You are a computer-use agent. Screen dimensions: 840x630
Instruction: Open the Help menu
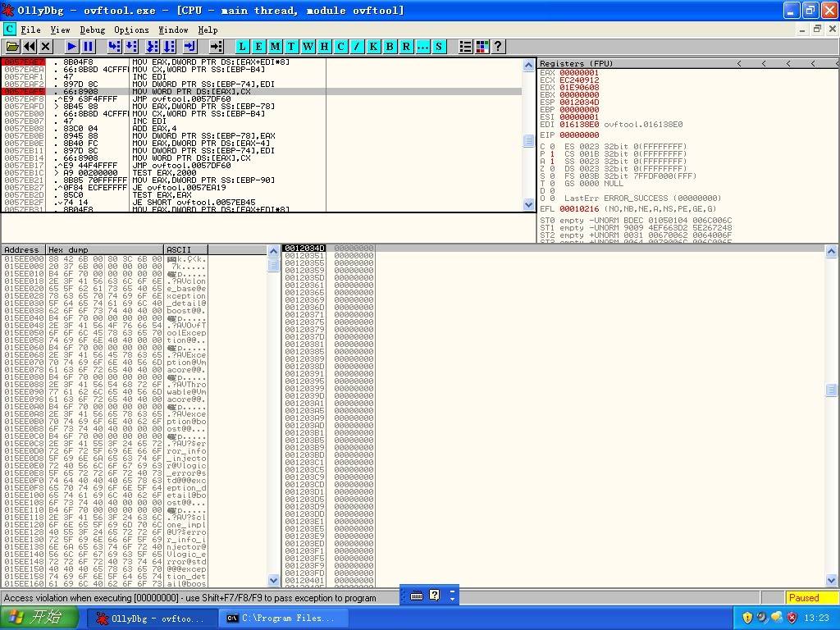tap(208, 30)
